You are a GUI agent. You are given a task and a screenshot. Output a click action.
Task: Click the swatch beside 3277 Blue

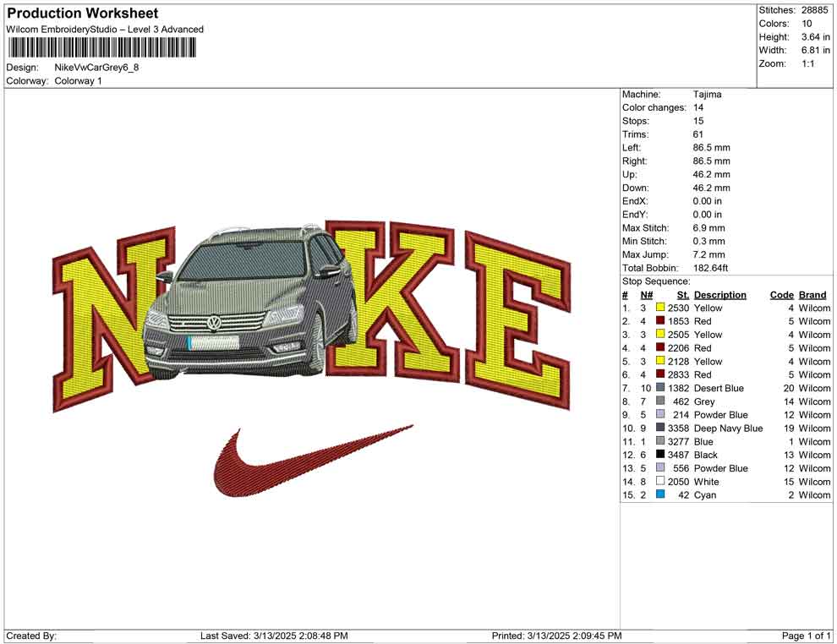(660, 440)
